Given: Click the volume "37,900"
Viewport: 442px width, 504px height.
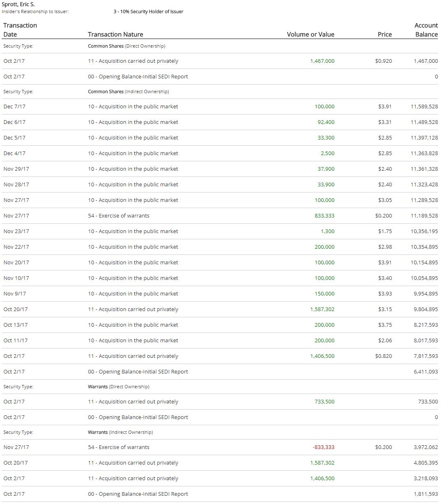Looking at the screenshot, I should (326, 169).
